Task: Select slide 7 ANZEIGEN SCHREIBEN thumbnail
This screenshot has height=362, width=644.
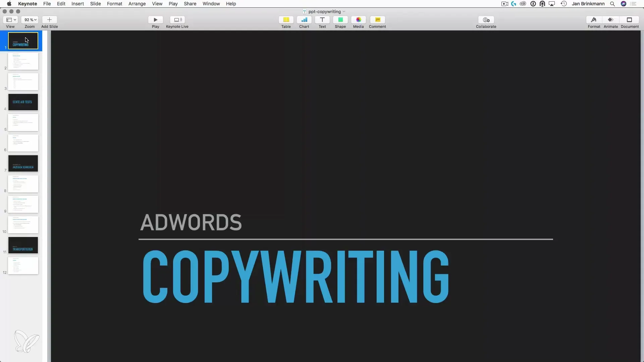Action: (23, 163)
